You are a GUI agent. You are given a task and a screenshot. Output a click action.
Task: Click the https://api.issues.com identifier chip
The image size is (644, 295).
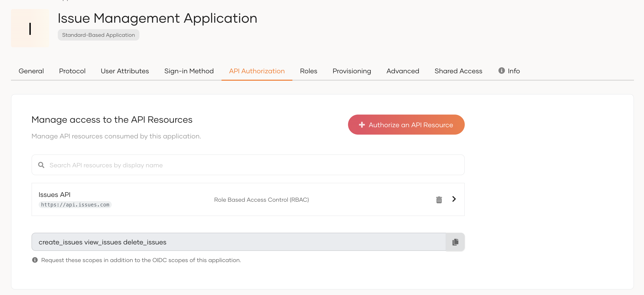pyautogui.click(x=75, y=205)
